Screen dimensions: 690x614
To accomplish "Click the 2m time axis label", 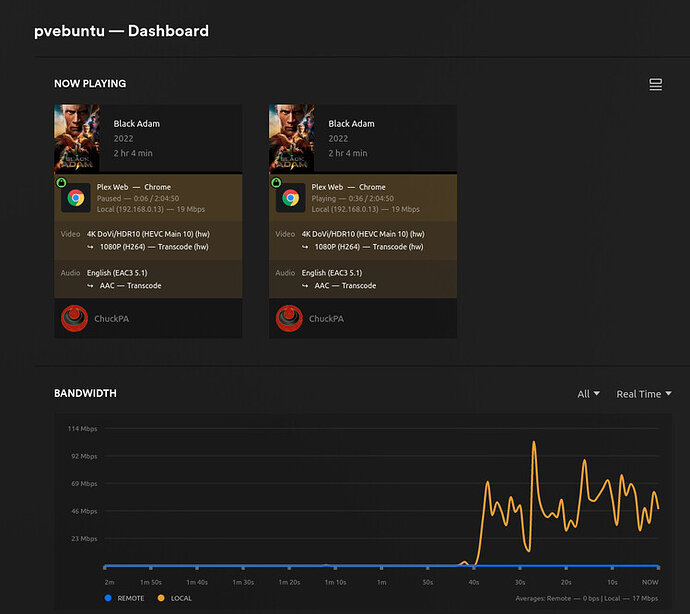I will tap(109, 582).
